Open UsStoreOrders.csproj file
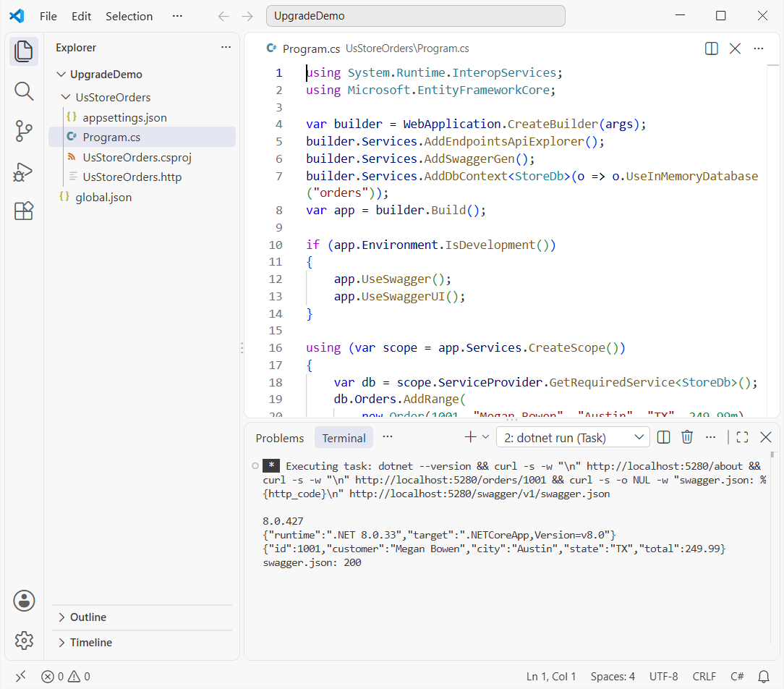The width and height of the screenshot is (784, 689). [x=142, y=157]
